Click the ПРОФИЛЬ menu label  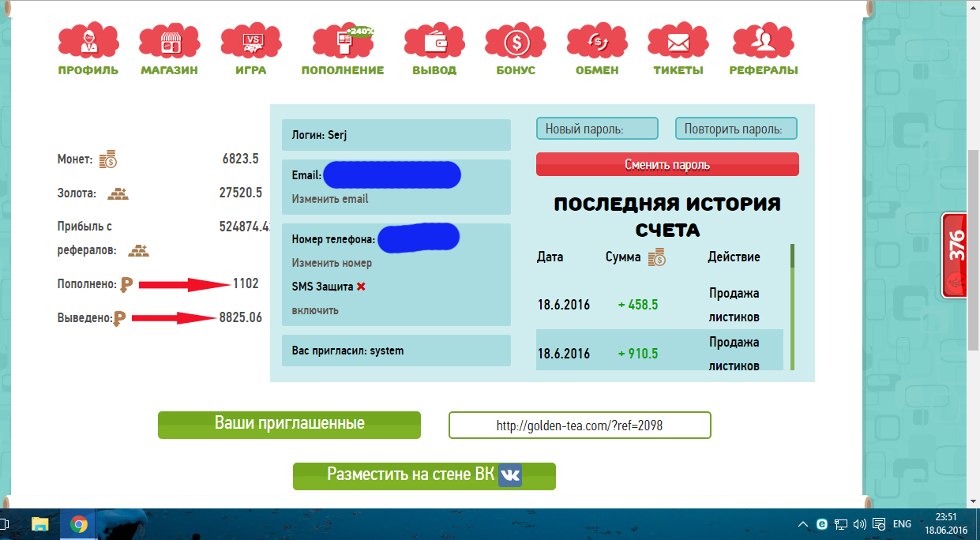(x=88, y=70)
